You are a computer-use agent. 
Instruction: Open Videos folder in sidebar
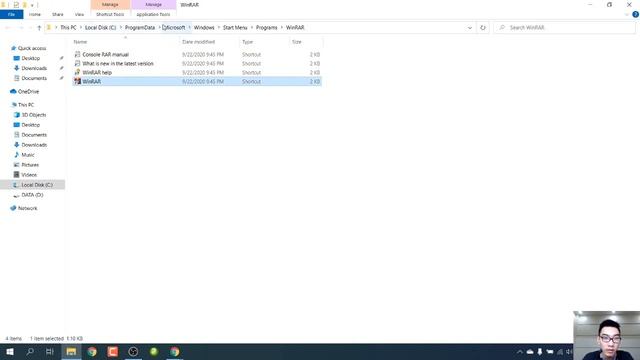29,175
